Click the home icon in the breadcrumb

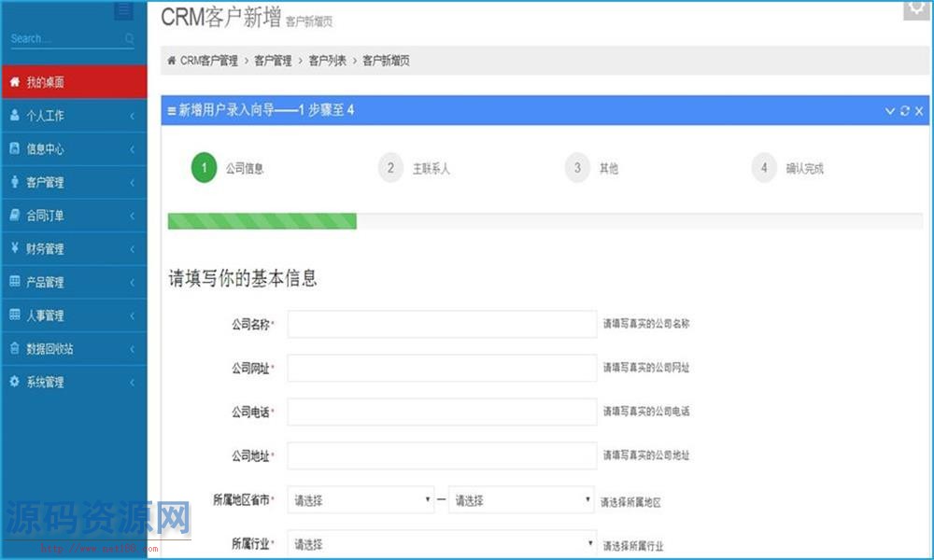click(x=171, y=61)
